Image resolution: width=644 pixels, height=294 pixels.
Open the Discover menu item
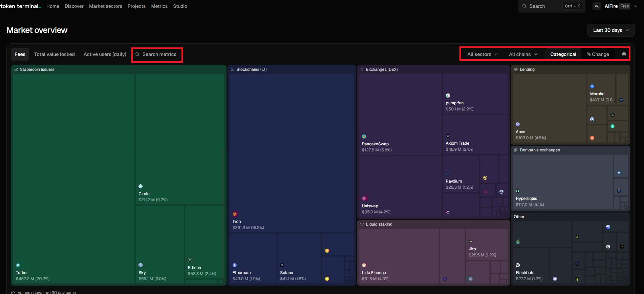74,6
